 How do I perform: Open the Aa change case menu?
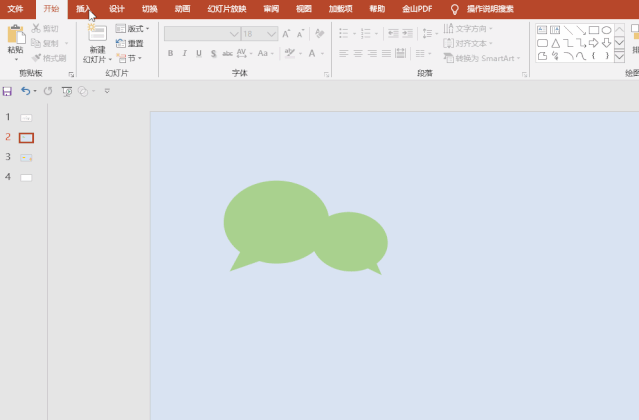point(265,53)
